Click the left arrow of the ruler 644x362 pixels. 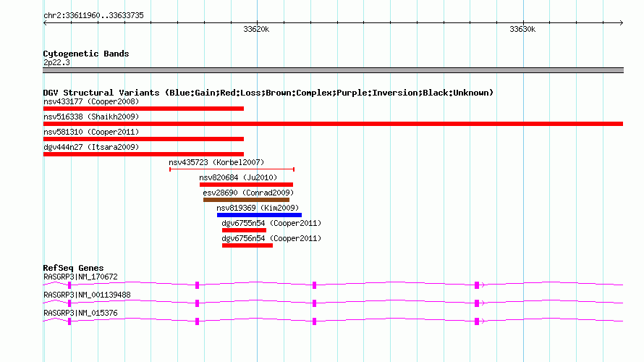[x=45, y=23]
